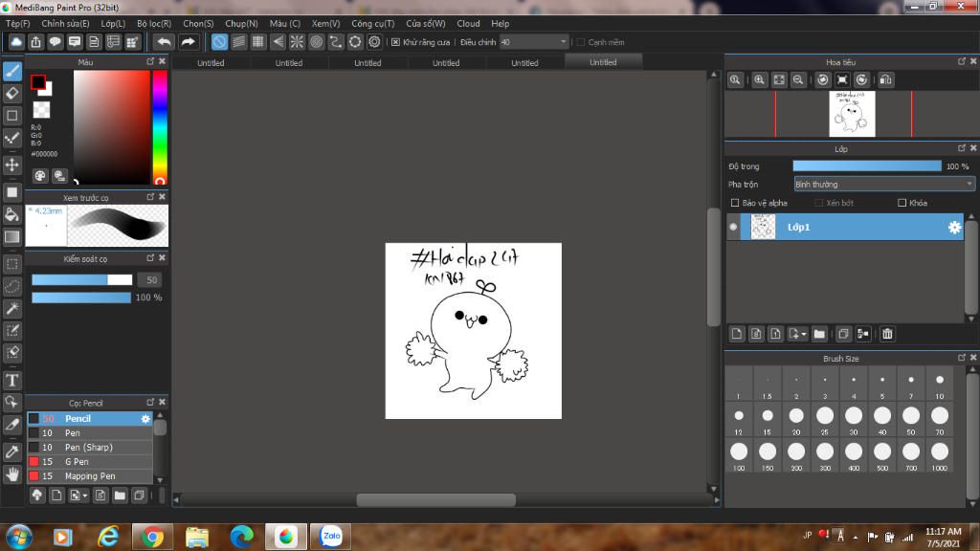
Task: Pick the Magic Wand tool
Action: (x=12, y=309)
